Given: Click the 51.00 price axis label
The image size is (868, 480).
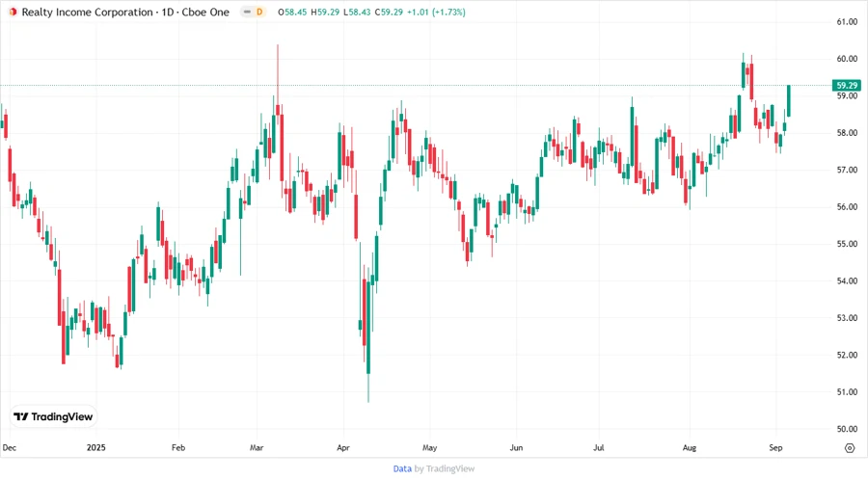Looking at the screenshot, I should [847, 392].
